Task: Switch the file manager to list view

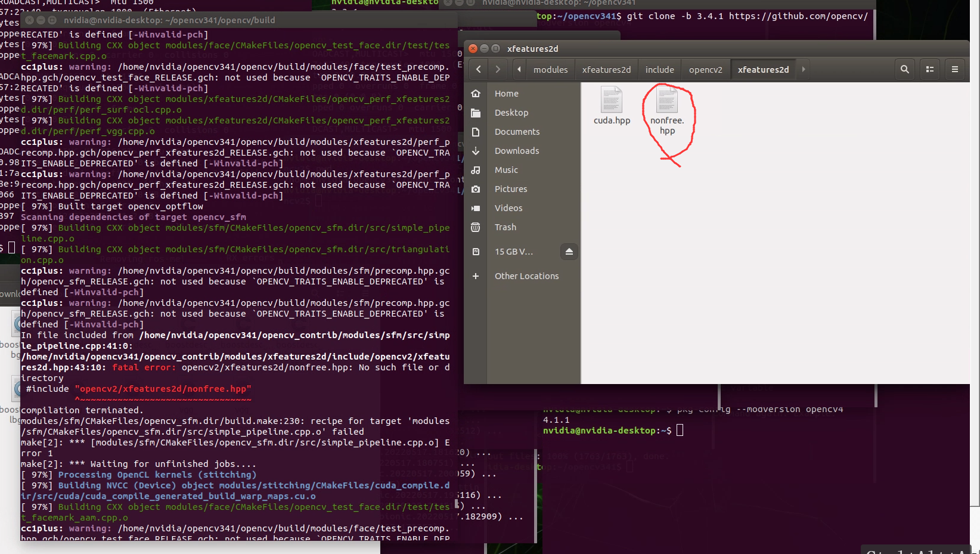Action: 929,69
